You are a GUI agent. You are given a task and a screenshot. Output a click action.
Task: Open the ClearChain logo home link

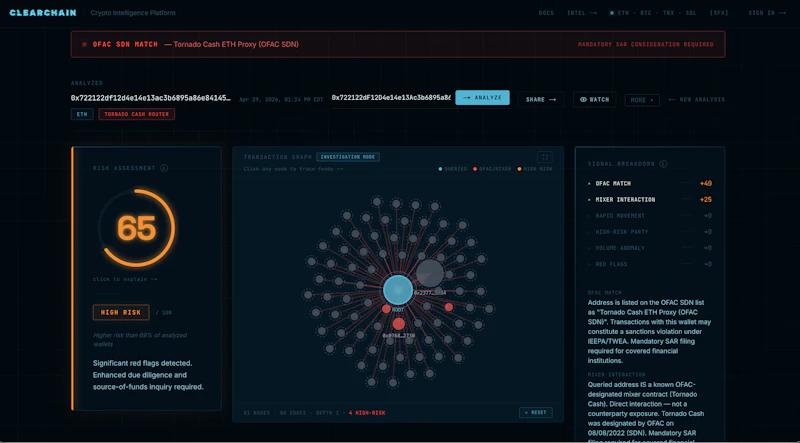(x=43, y=13)
